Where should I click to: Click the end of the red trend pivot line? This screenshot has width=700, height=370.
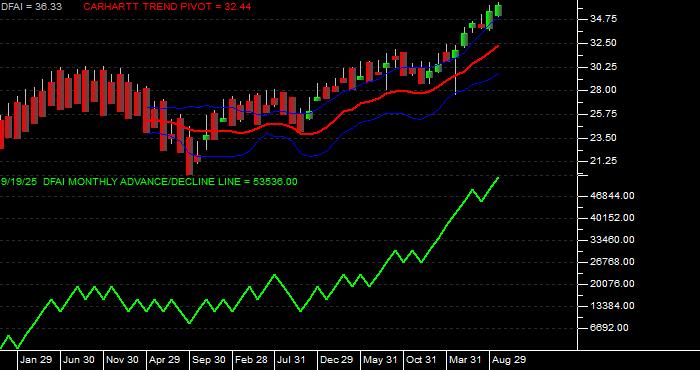tap(498, 46)
